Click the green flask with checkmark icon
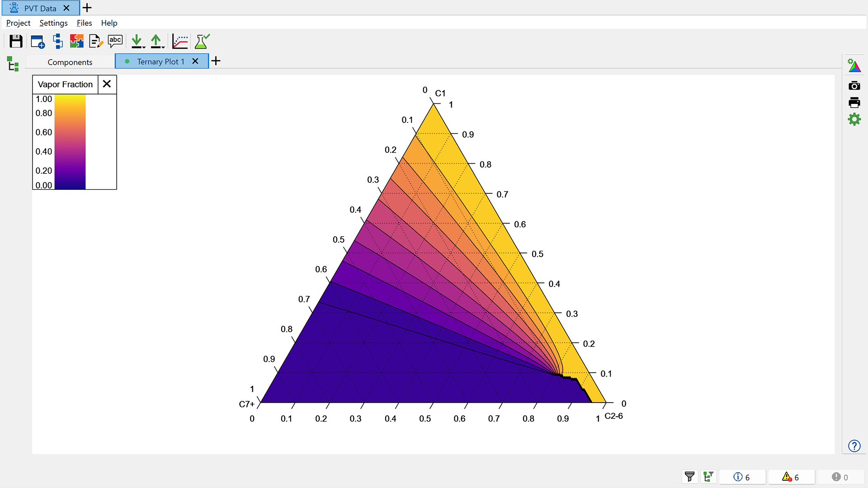868x488 pixels. tap(202, 42)
